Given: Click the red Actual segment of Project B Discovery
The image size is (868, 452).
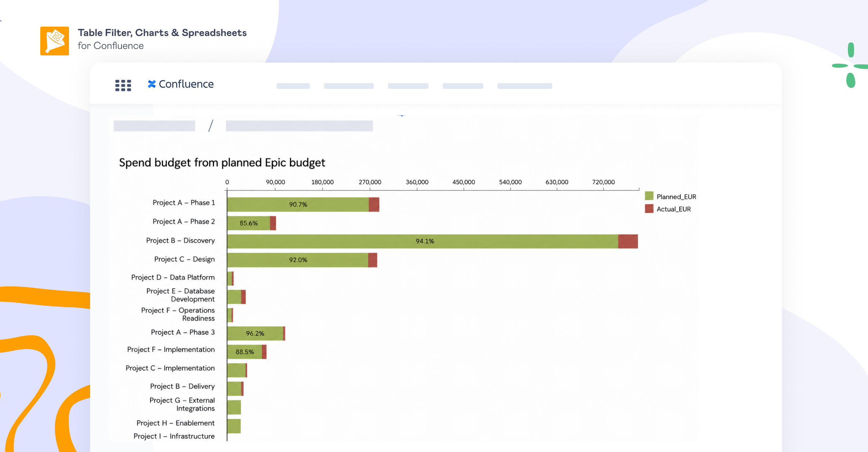Looking at the screenshot, I should 628,241.
